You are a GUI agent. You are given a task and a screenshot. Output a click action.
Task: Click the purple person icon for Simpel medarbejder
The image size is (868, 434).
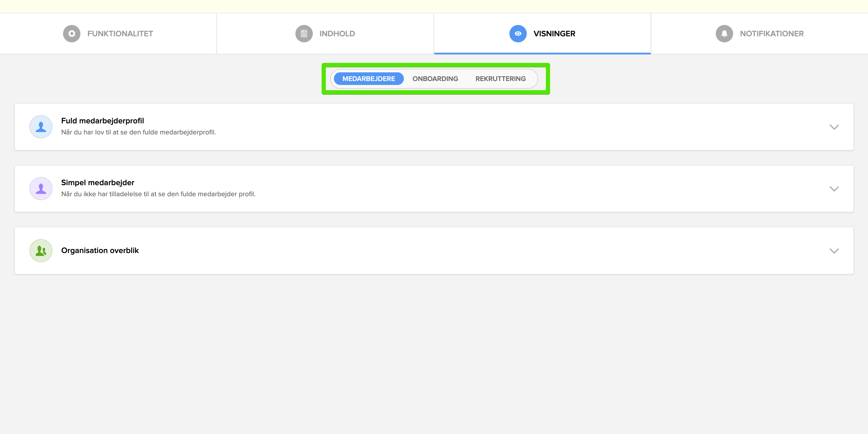coord(41,189)
